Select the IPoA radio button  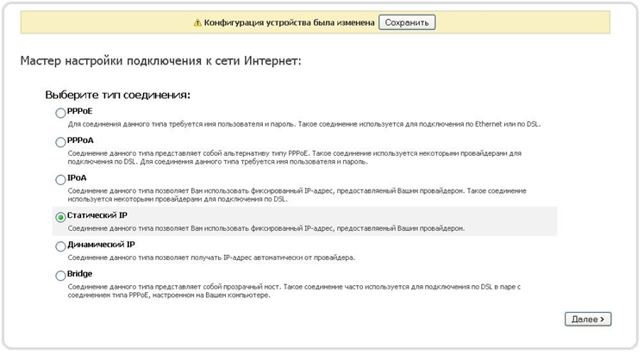coord(60,179)
